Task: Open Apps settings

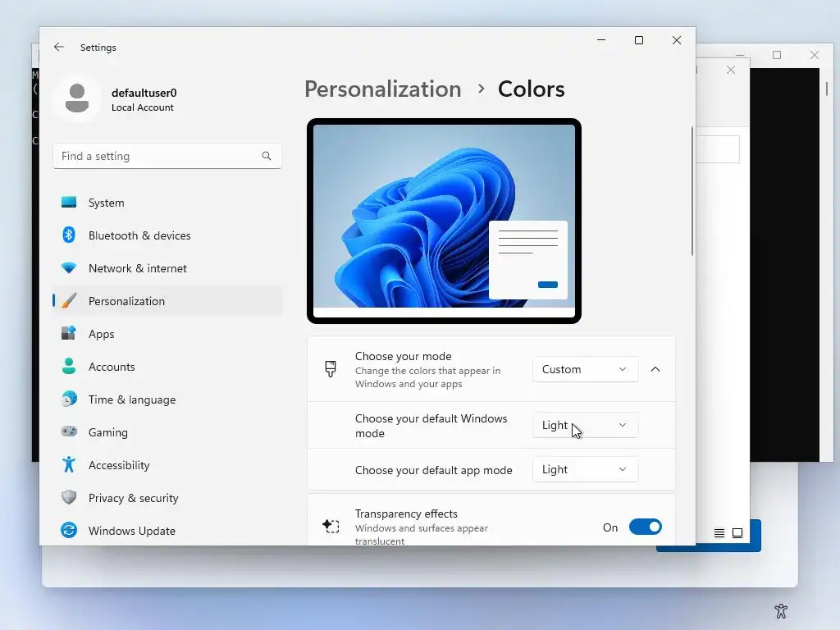Action: coord(167,334)
